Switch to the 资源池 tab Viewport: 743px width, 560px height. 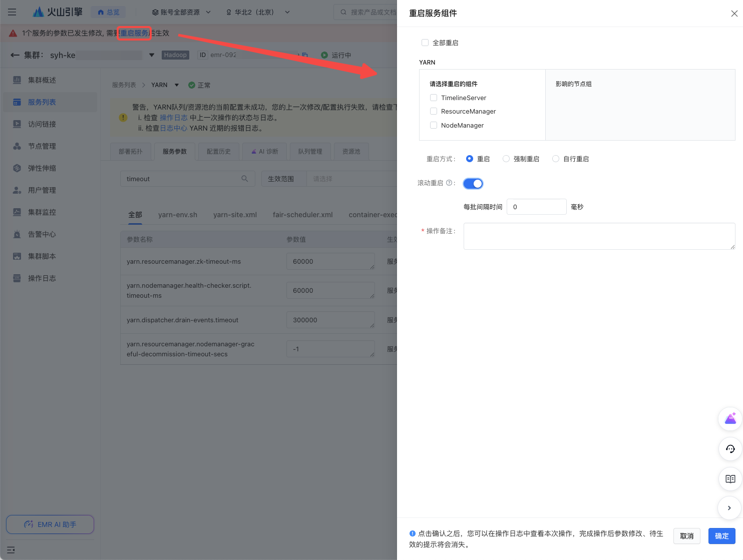(351, 151)
